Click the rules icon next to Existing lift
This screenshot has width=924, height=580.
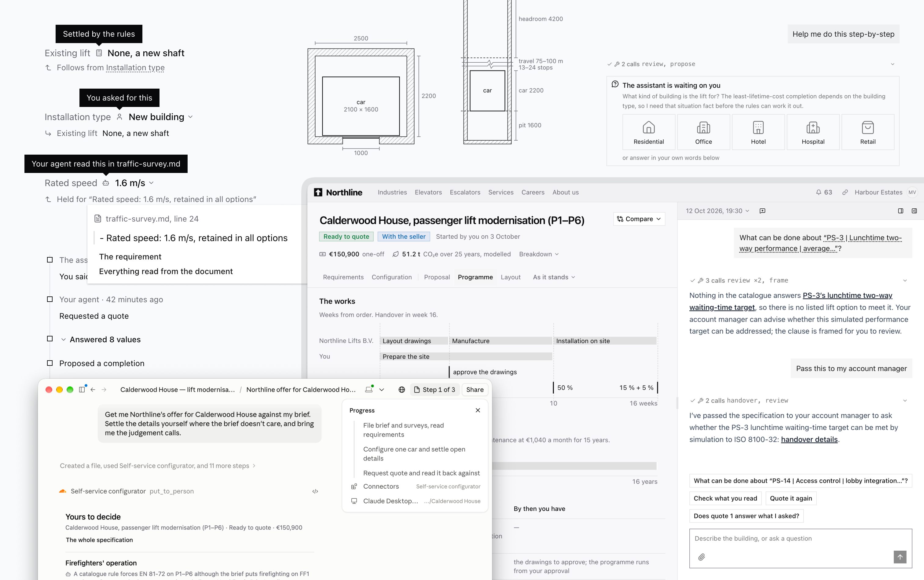point(99,53)
